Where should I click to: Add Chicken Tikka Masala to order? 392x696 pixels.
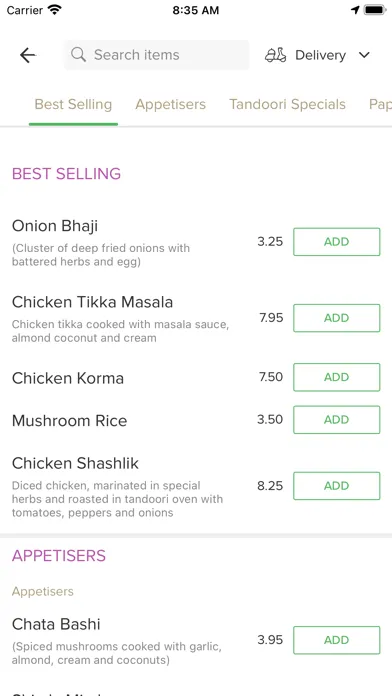[x=337, y=318]
